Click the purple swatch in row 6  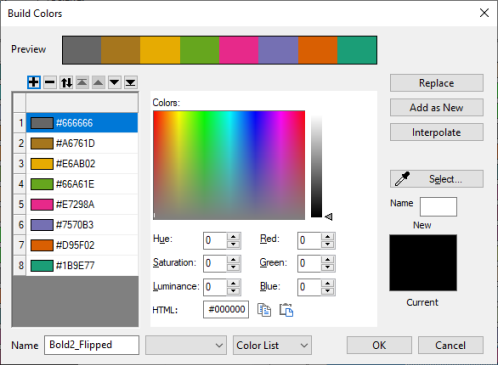click(x=42, y=225)
